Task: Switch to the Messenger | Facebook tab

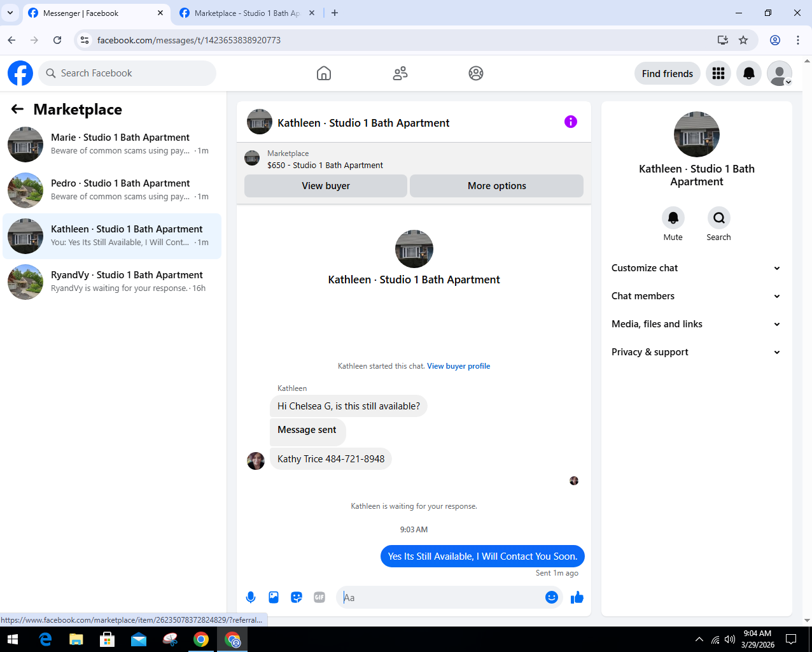Action: click(95, 13)
